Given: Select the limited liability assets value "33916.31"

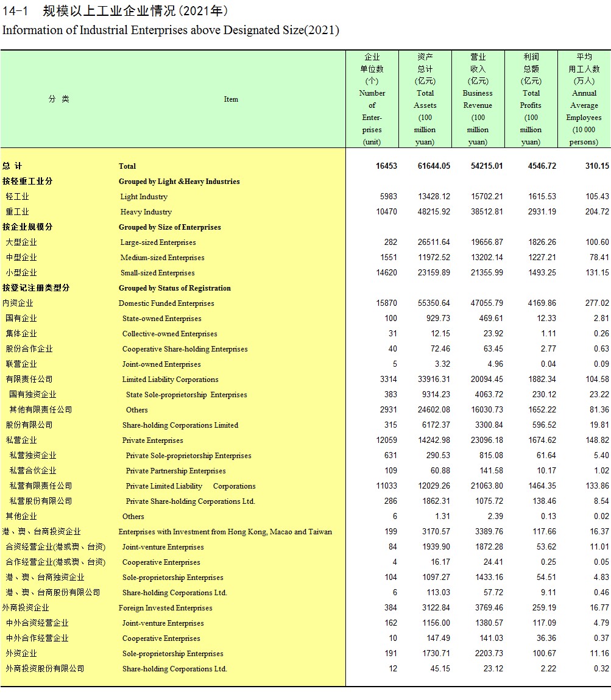Looking at the screenshot, I should coord(434,379).
